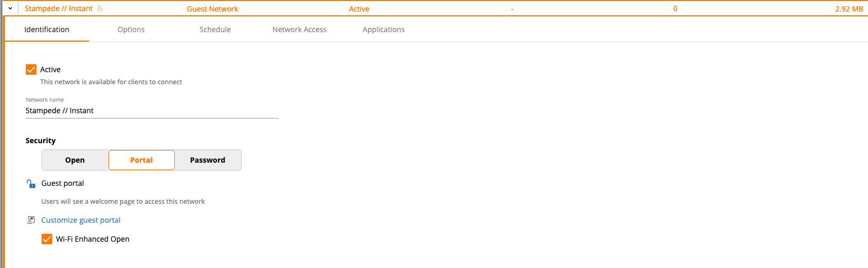Uncheck the Active checkbox

click(31, 70)
